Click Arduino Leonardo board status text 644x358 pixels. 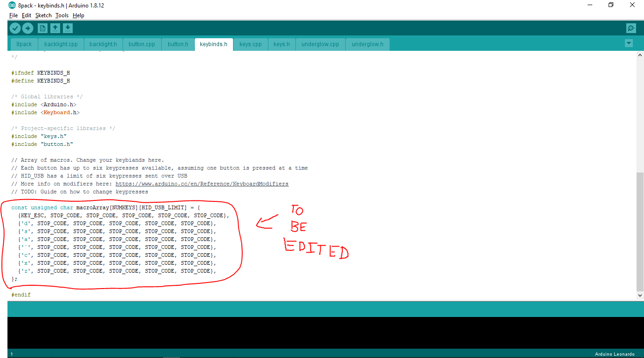coord(615,354)
